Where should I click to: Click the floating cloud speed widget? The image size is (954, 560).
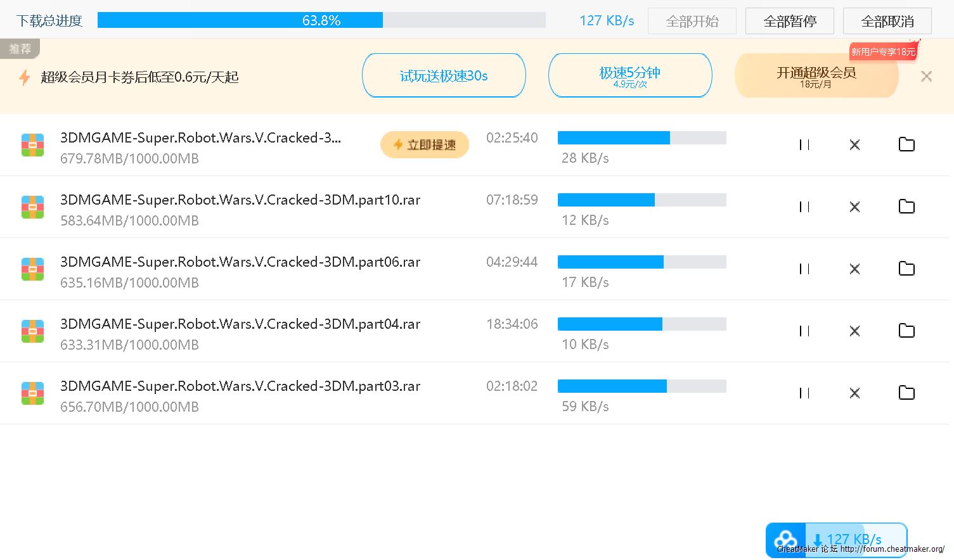pyautogui.click(x=835, y=540)
